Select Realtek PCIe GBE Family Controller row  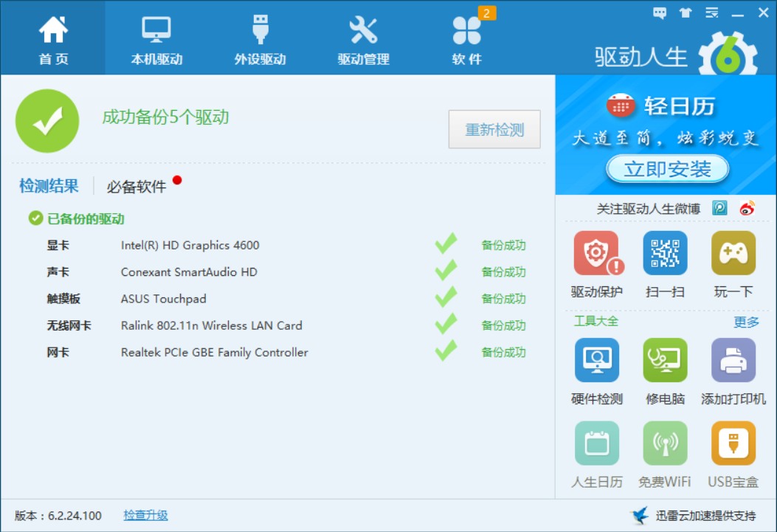coord(286,352)
